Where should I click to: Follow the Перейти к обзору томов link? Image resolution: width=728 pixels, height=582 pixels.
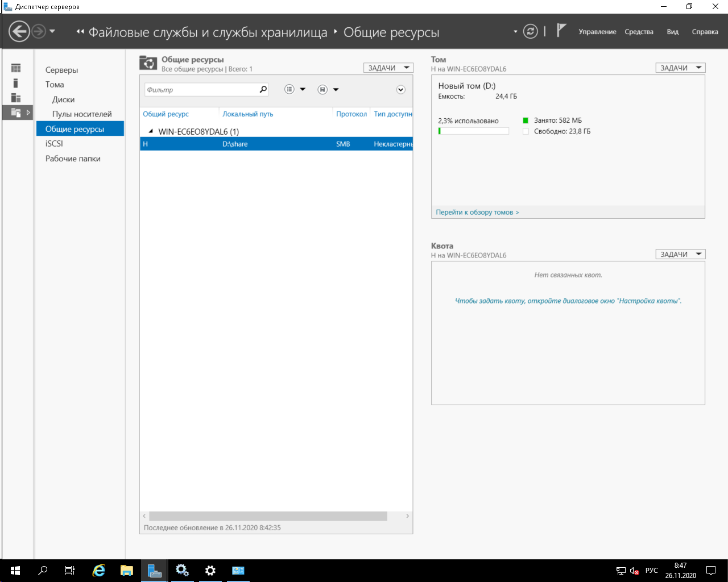(x=477, y=212)
